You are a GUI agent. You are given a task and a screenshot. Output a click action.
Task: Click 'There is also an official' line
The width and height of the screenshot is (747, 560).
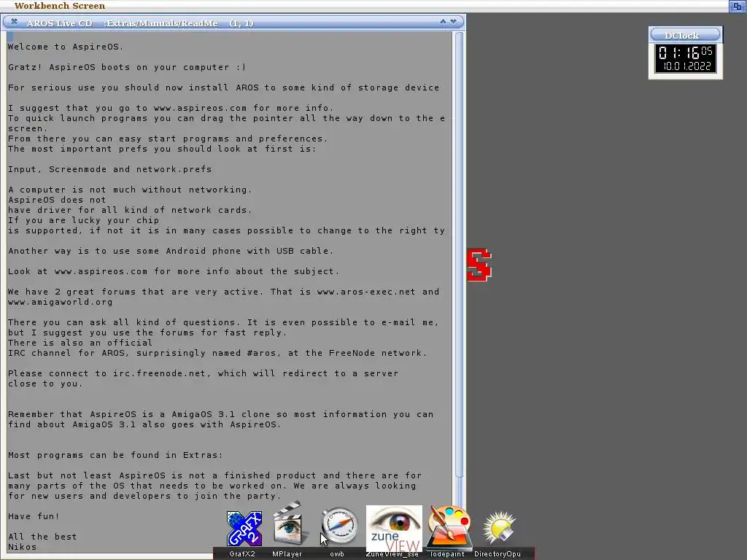coord(80,343)
